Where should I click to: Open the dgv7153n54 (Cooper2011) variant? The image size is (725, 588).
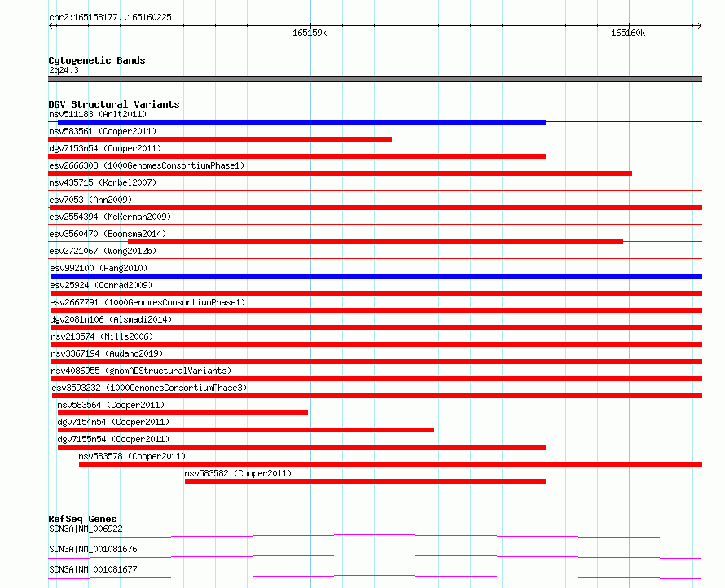[x=297, y=156]
